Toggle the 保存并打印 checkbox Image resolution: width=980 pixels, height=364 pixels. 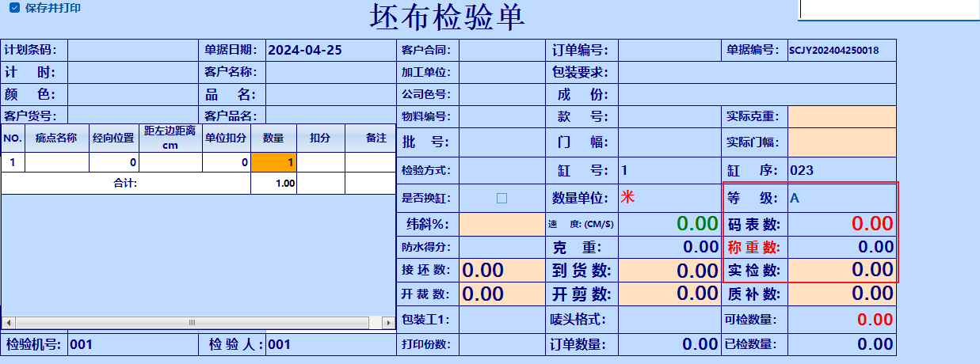point(13,8)
